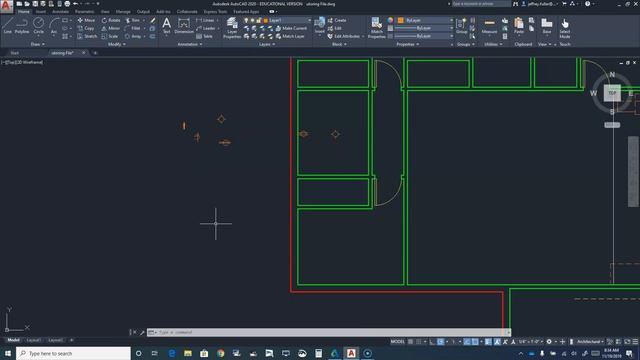Click the Leader annotation button
The width and height of the screenshot is (640, 360).
point(206,28)
